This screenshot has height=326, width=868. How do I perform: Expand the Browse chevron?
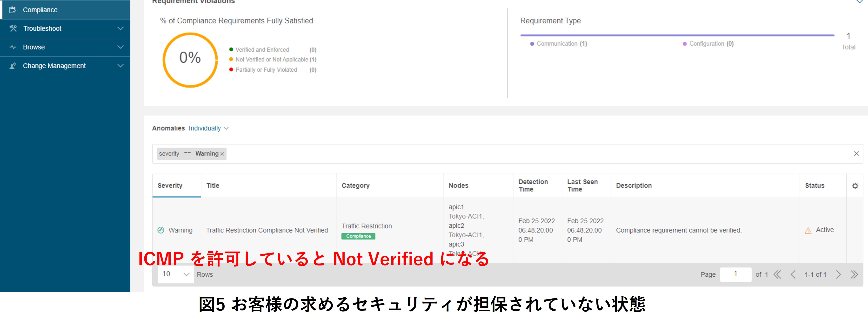(x=120, y=47)
